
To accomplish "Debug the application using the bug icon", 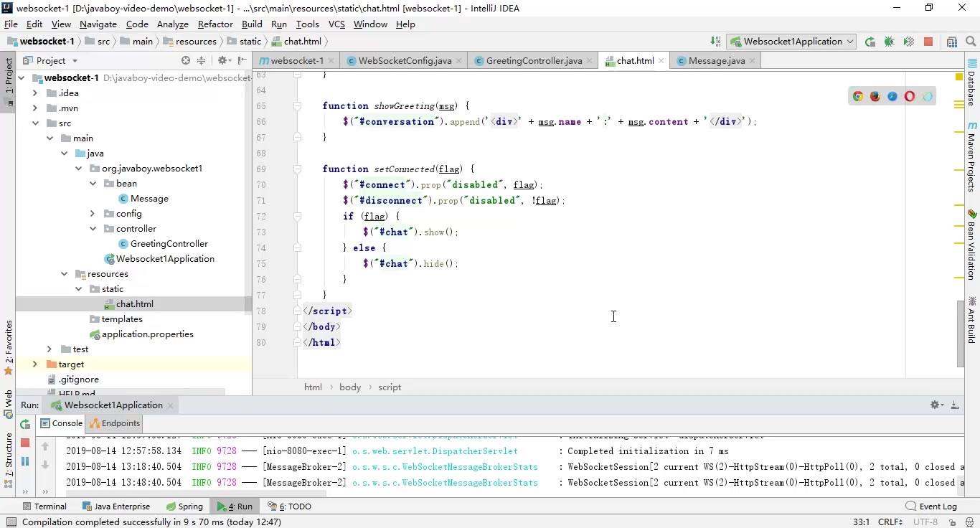I will pos(889,42).
